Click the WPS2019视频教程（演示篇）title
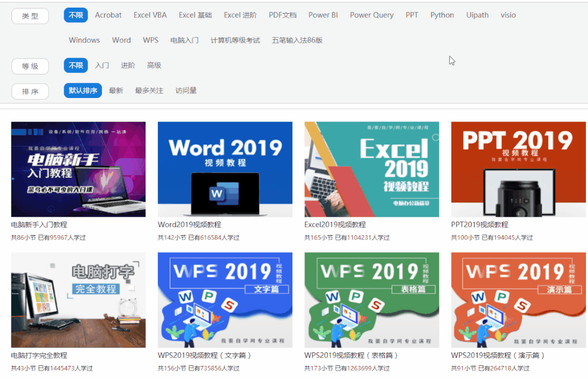This screenshot has width=588, height=379. pyautogui.click(x=498, y=356)
